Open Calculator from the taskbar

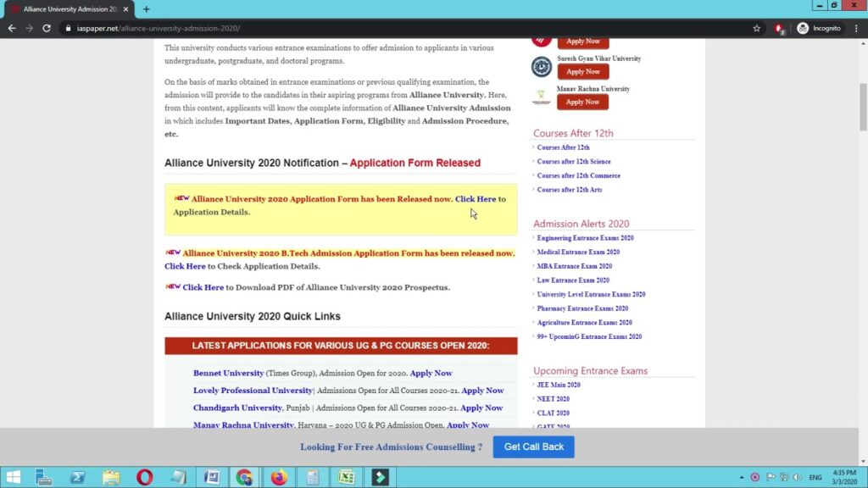coord(312,477)
